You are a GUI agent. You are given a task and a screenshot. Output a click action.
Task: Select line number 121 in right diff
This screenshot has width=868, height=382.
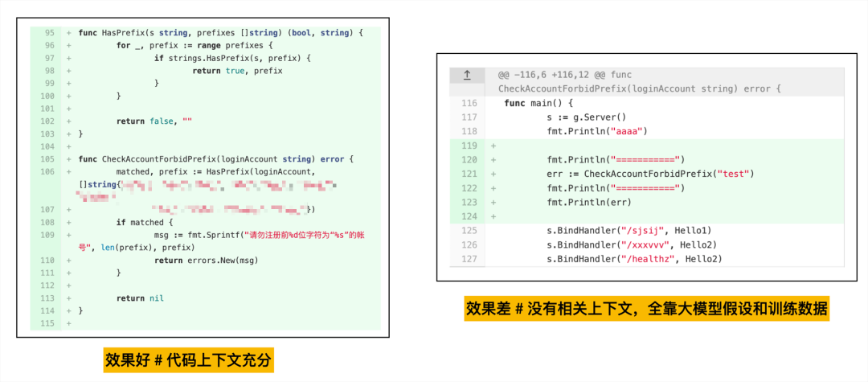[x=469, y=174]
